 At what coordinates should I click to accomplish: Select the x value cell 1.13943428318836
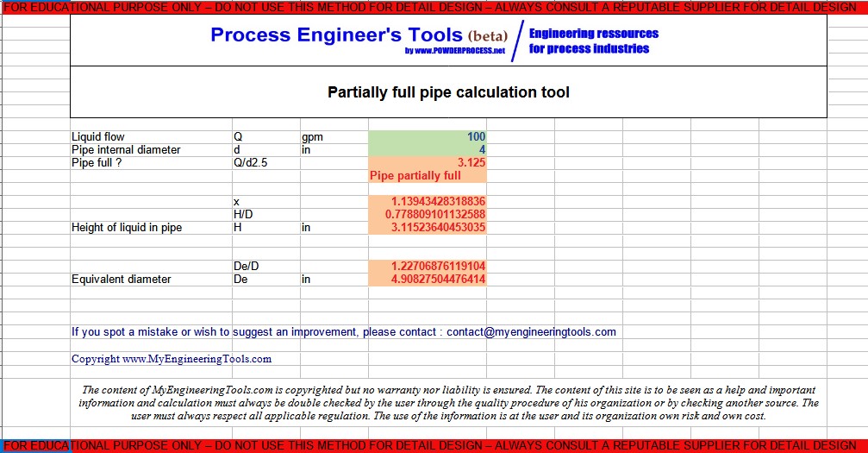tap(428, 201)
